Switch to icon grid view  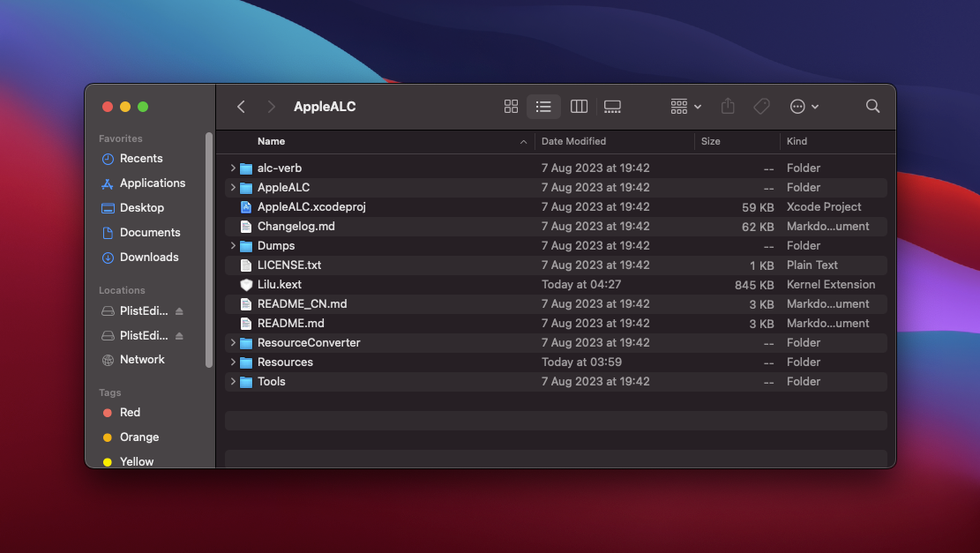pos(512,107)
